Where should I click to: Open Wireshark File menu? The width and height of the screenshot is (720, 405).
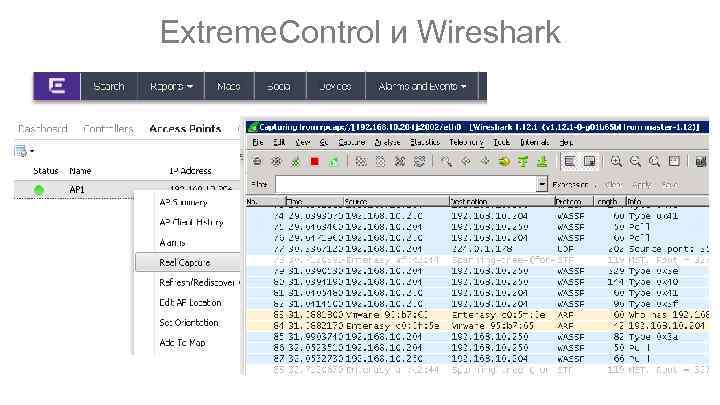[258, 142]
